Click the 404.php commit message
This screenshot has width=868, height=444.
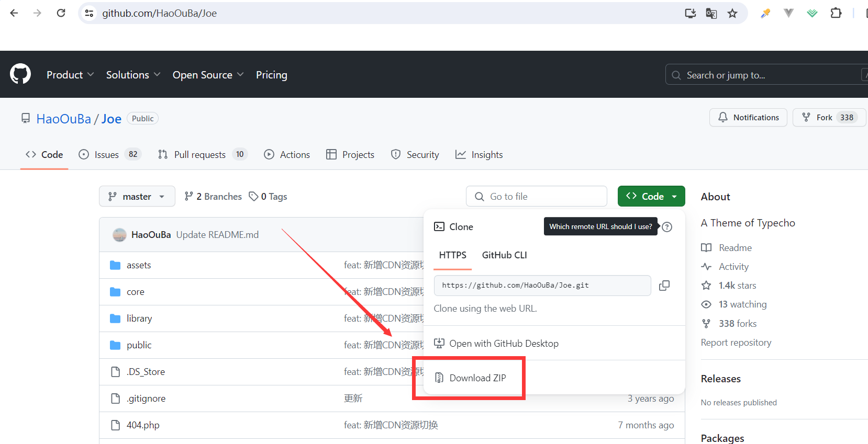(x=391, y=425)
